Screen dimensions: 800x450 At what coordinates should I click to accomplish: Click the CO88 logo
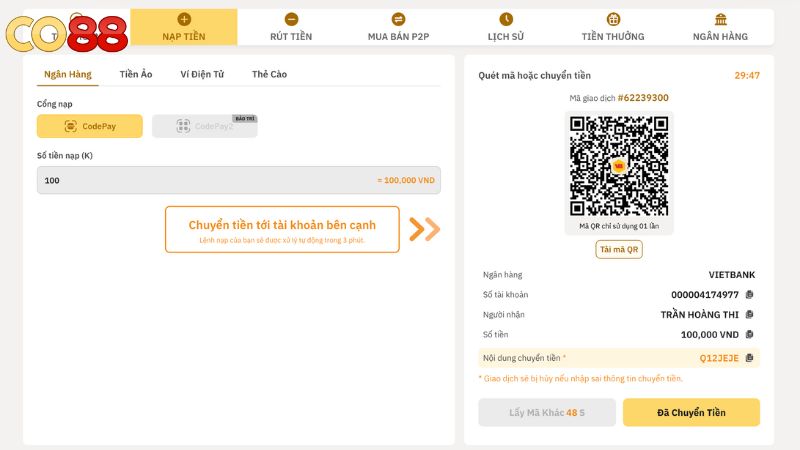pyautogui.click(x=66, y=34)
